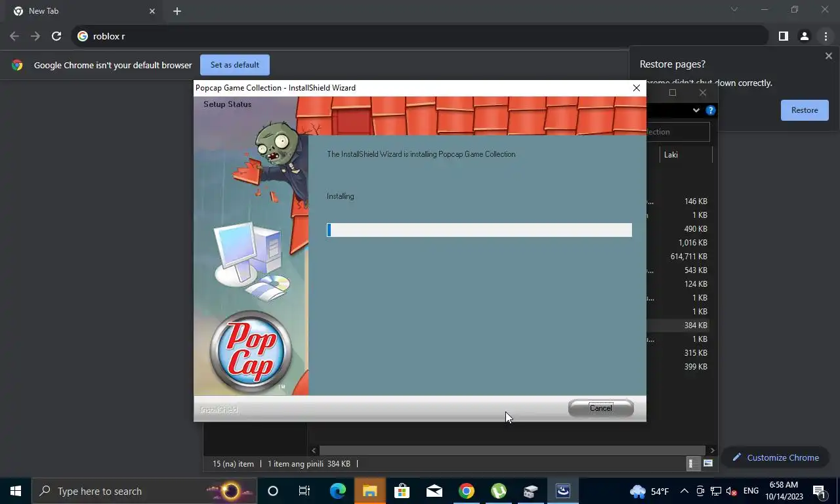Open the installer package taskbar icon
The height and width of the screenshot is (504, 840).
pos(530,491)
